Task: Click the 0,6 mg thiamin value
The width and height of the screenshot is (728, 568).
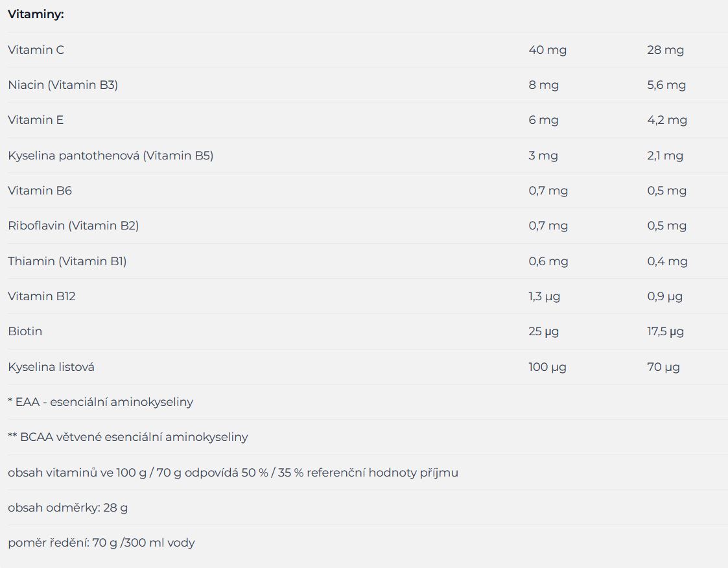Action: coord(548,261)
